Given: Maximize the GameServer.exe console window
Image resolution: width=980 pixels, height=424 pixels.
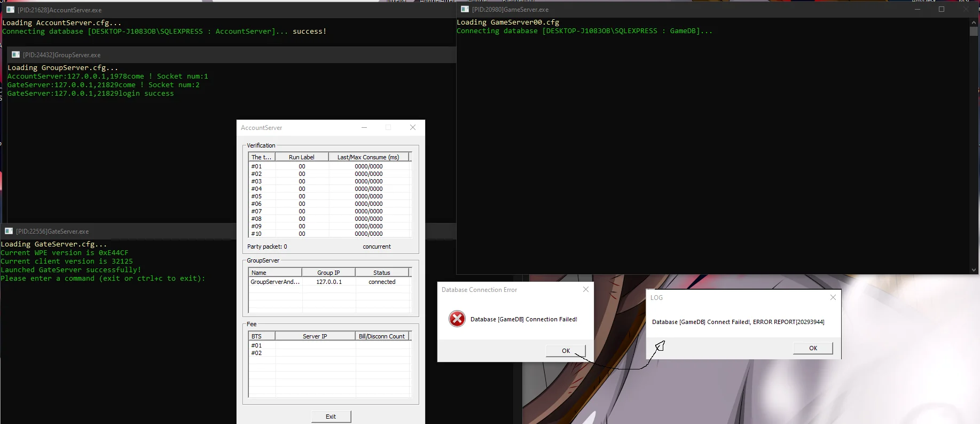Looking at the screenshot, I should (x=942, y=9).
